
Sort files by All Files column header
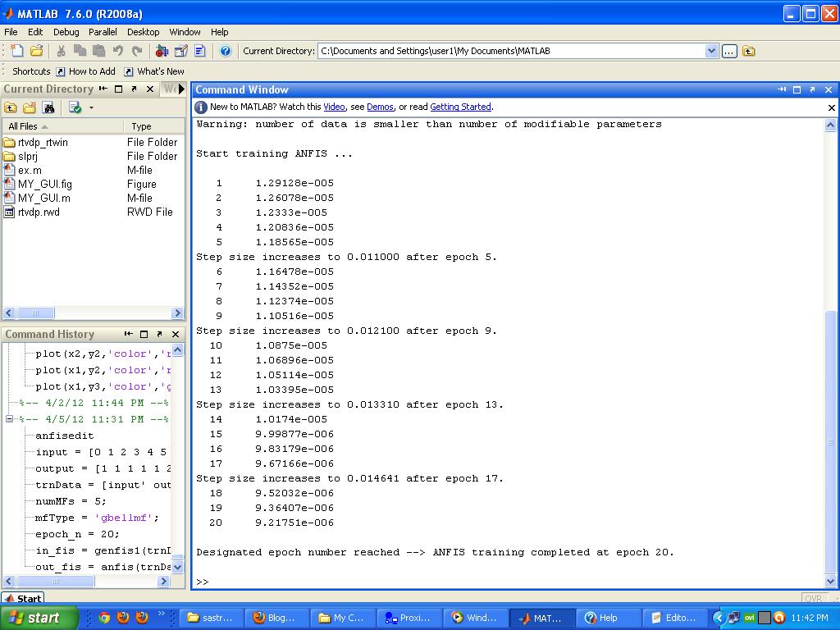pyautogui.click(x=62, y=126)
